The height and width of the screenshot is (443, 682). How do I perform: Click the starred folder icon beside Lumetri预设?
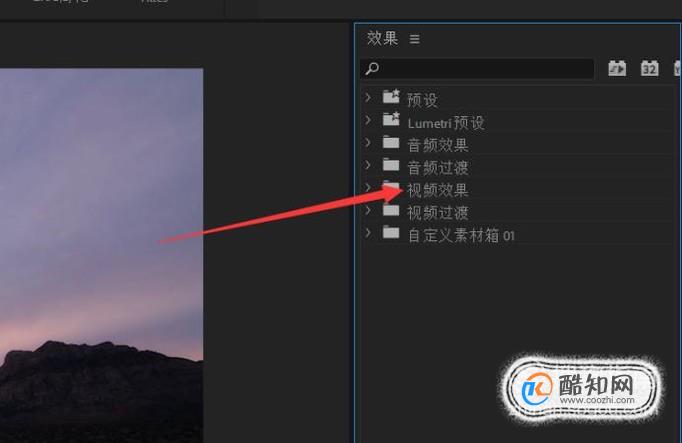click(391, 119)
